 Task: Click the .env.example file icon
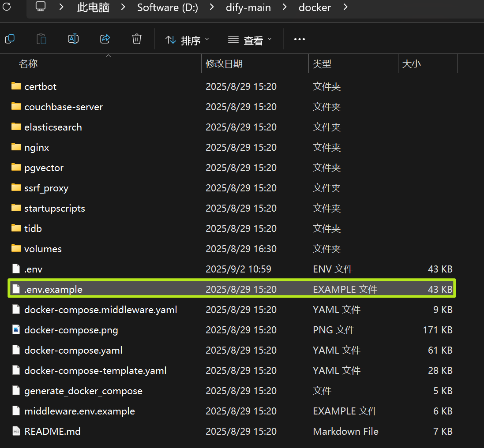(x=16, y=289)
